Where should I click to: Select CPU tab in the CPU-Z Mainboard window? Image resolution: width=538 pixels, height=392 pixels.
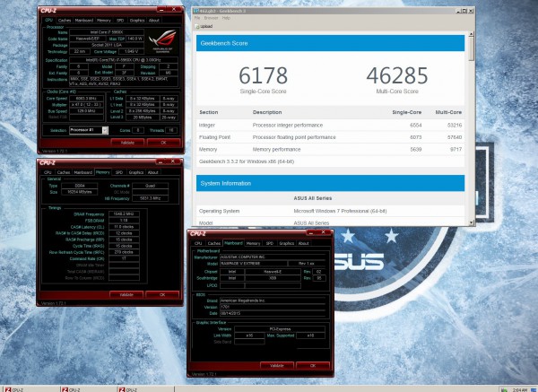(198, 243)
